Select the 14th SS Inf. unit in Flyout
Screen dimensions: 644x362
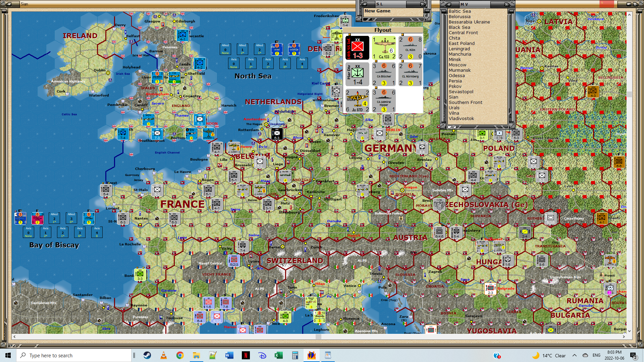[x=357, y=48]
